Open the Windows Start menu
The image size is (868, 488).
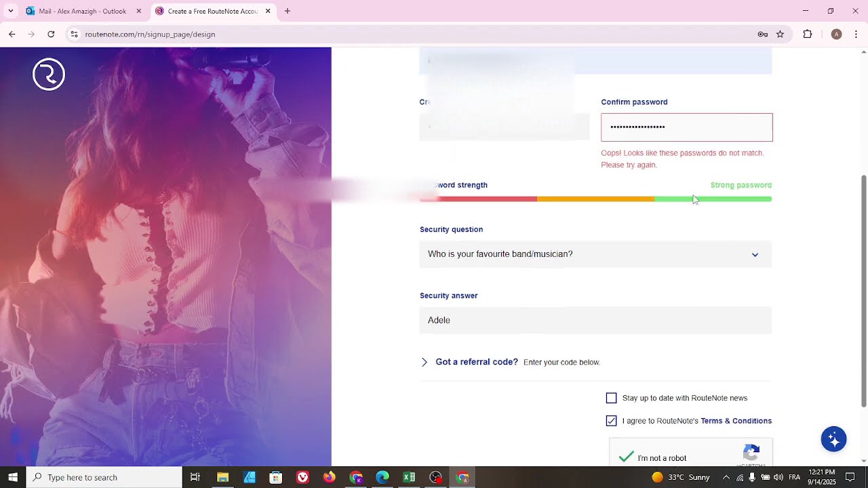[x=13, y=477]
